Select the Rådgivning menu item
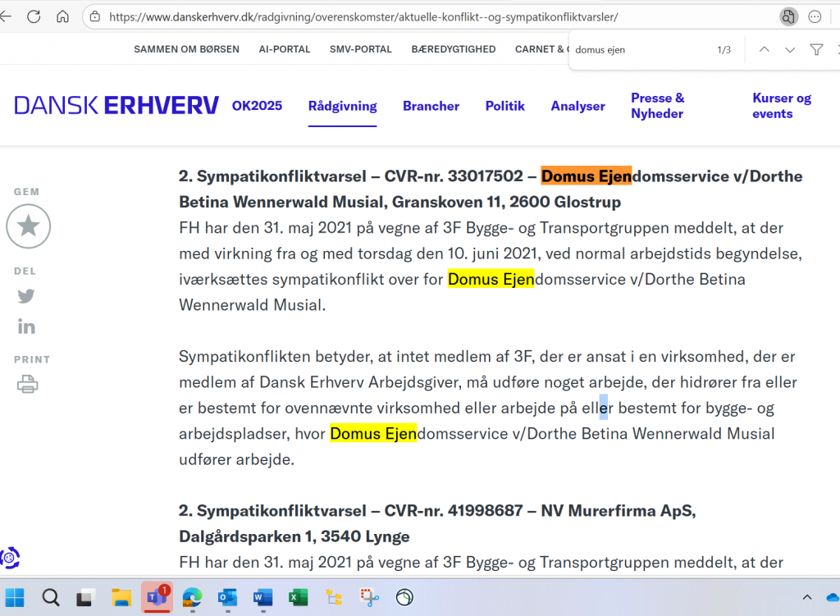The width and height of the screenshot is (840, 616). pos(342,106)
